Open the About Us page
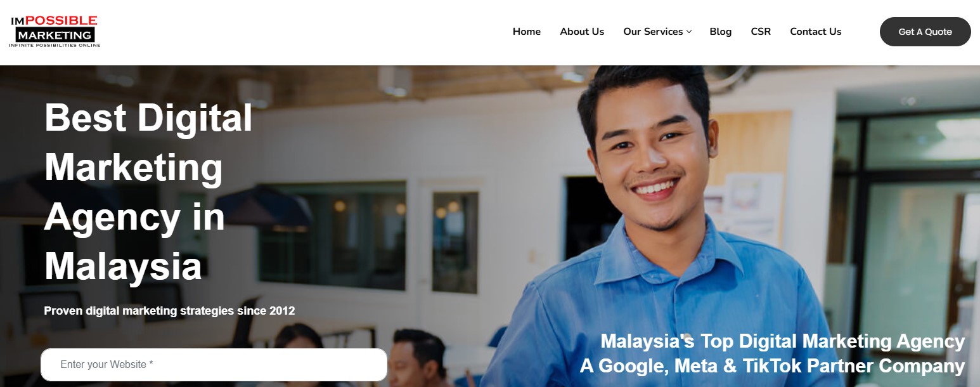This screenshot has height=387, width=980. click(582, 32)
